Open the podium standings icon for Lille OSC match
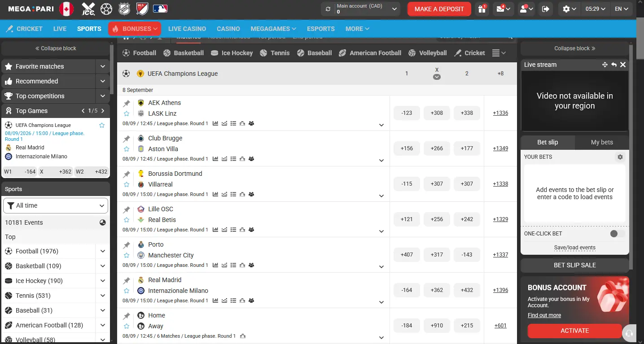 (242, 230)
